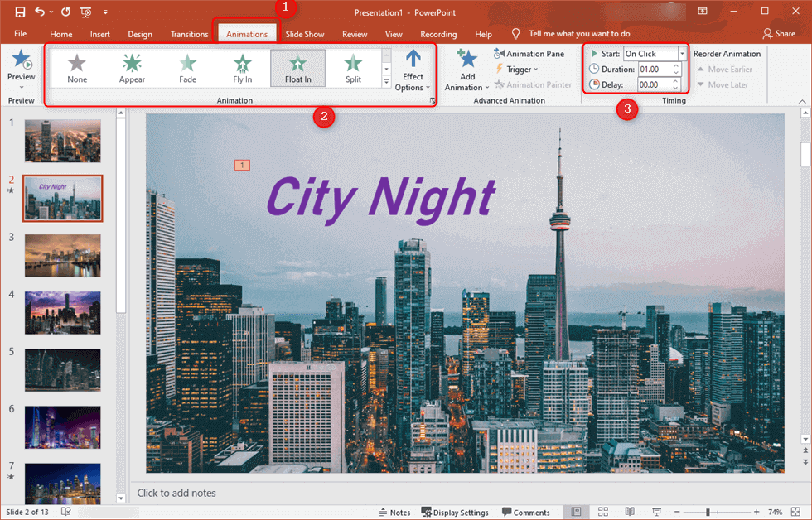Toggle the Notes pane in the status bar
Viewport: 812px width, 520px height.
click(394, 513)
